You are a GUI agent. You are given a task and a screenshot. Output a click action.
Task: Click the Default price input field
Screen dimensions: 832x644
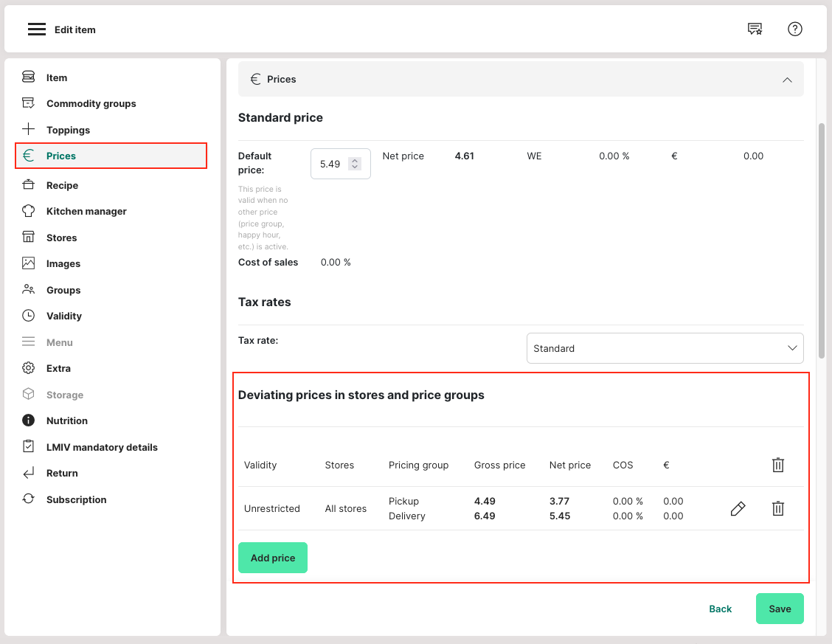[330, 164]
